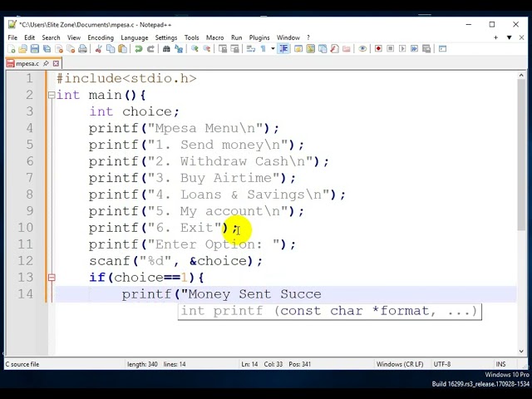The image size is (532, 399).
Task: Click Ln: 14 position in status bar
Action: tap(249, 364)
